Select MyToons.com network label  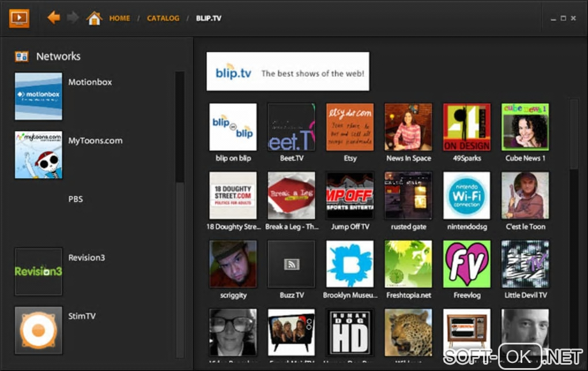pos(95,140)
